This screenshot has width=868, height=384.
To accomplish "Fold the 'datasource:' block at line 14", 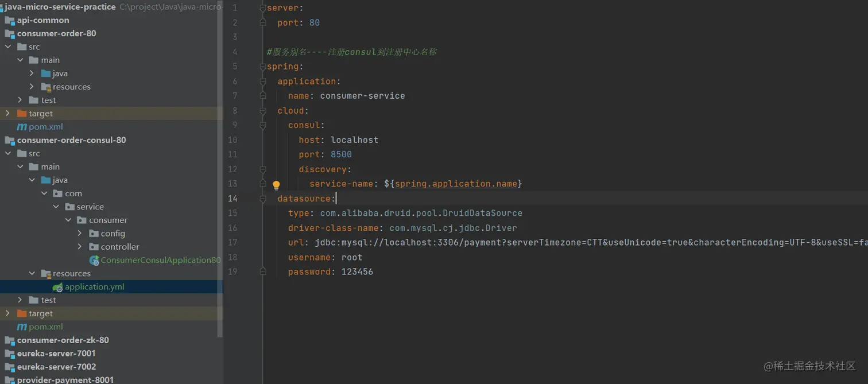I will 263,199.
